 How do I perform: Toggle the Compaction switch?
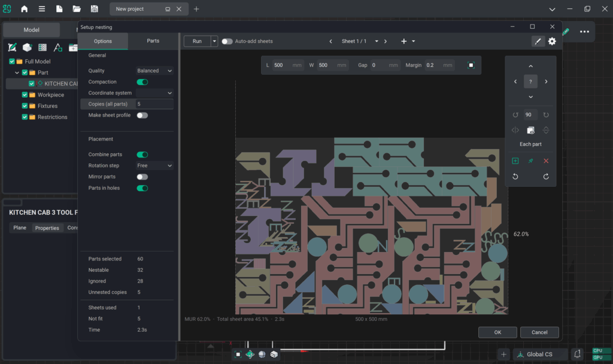coord(142,82)
